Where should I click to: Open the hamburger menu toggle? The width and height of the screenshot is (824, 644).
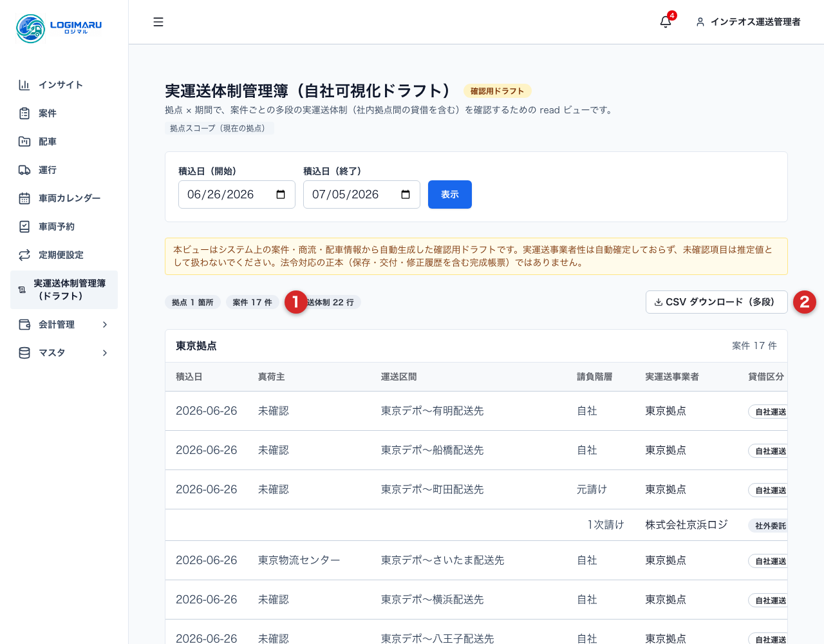pos(158,22)
